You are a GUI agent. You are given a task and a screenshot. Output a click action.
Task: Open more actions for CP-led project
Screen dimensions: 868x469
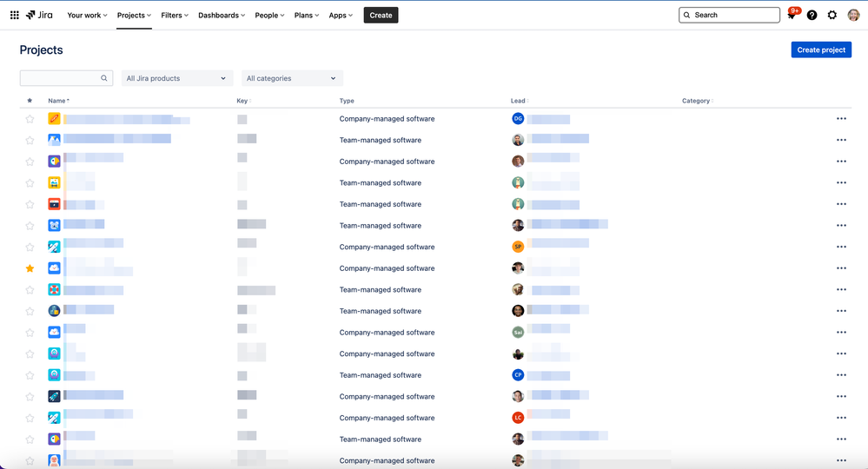(841, 375)
